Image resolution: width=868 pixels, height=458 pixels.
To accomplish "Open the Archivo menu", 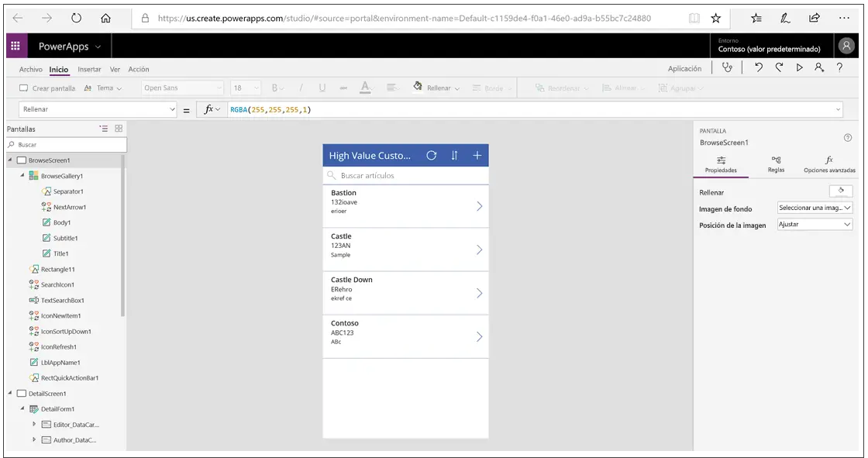I will (30, 69).
